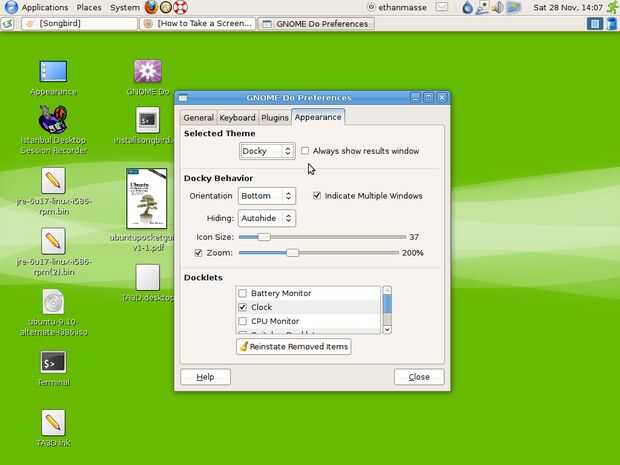Open the help lifesaver icon in panel
The image size is (620, 465).
[x=180, y=7]
